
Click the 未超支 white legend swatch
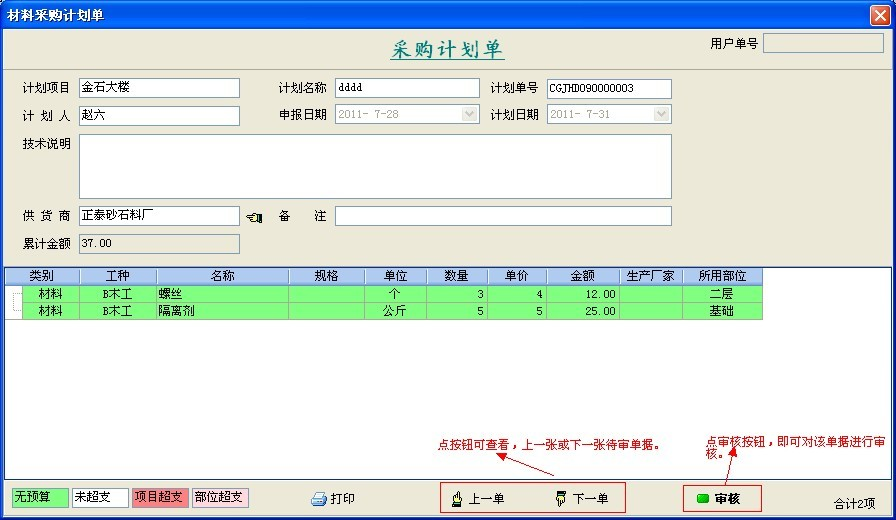[x=100, y=497]
